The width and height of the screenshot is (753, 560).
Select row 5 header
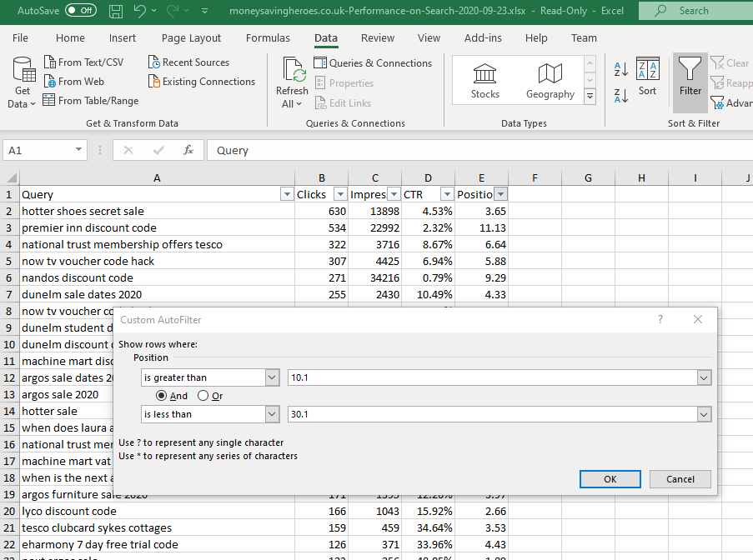[9, 261]
